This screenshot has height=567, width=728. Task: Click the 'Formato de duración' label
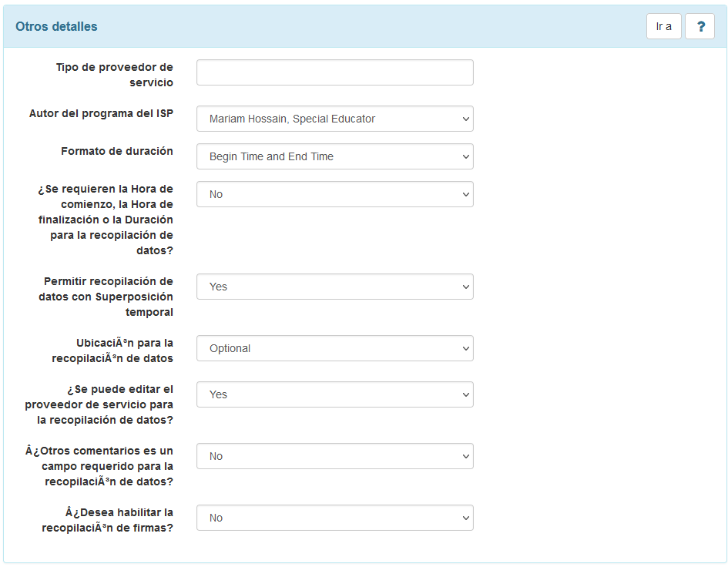tap(117, 151)
